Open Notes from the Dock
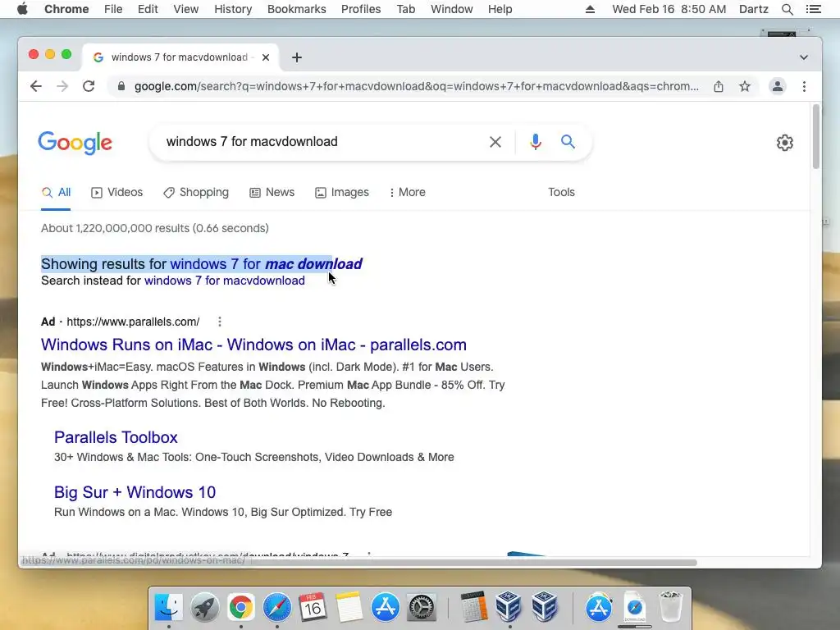The height and width of the screenshot is (630, 840). [349, 608]
